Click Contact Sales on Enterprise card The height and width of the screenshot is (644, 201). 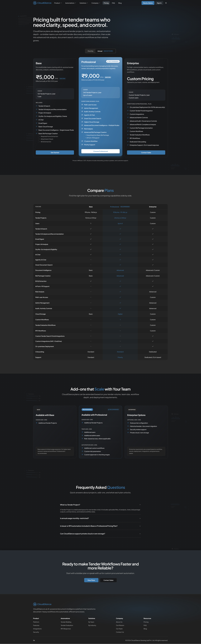point(146,153)
